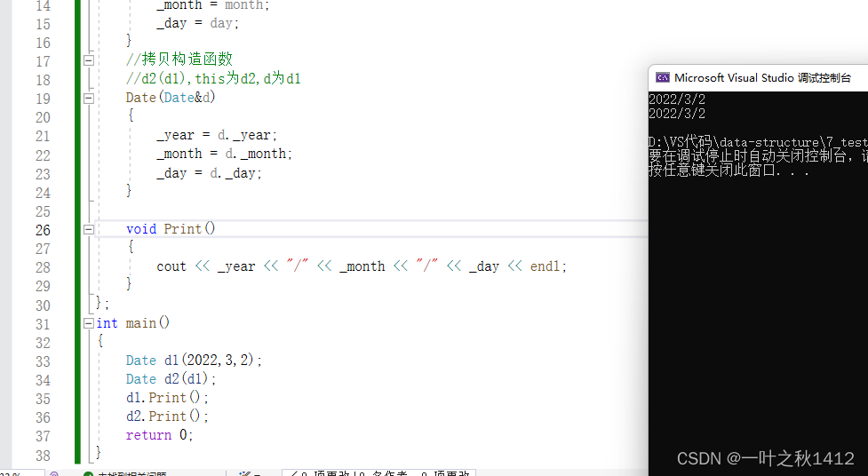This screenshot has height=476, width=868.
Task: Click line number 26 in the gutter
Action: pyautogui.click(x=44, y=230)
